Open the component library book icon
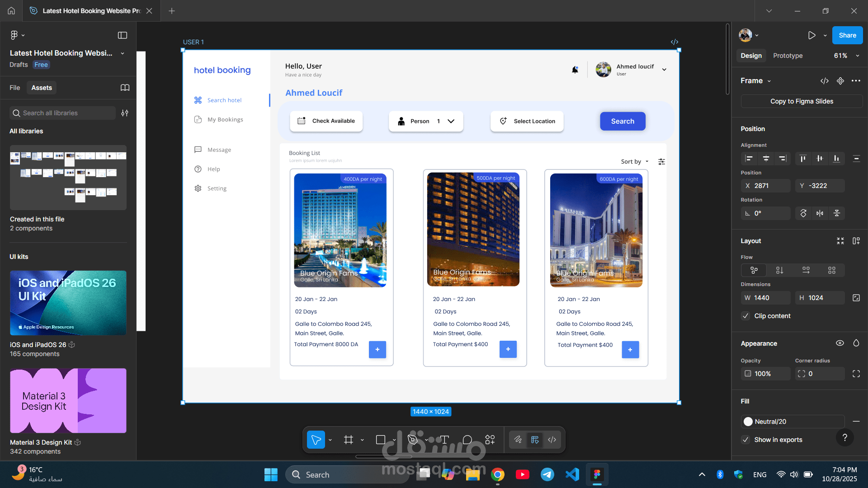Image resolution: width=868 pixels, height=488 pixels. pyautogui.click(x=125, y=88)
